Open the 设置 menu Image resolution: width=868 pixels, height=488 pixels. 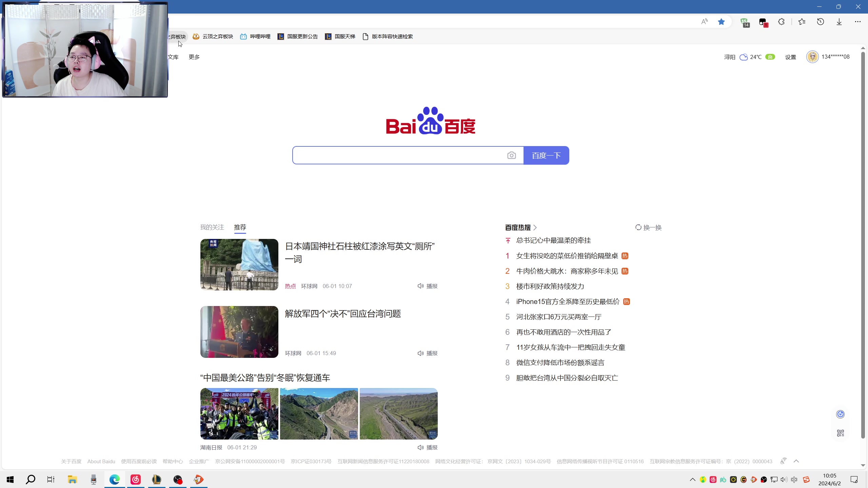[x=791, y=57]
